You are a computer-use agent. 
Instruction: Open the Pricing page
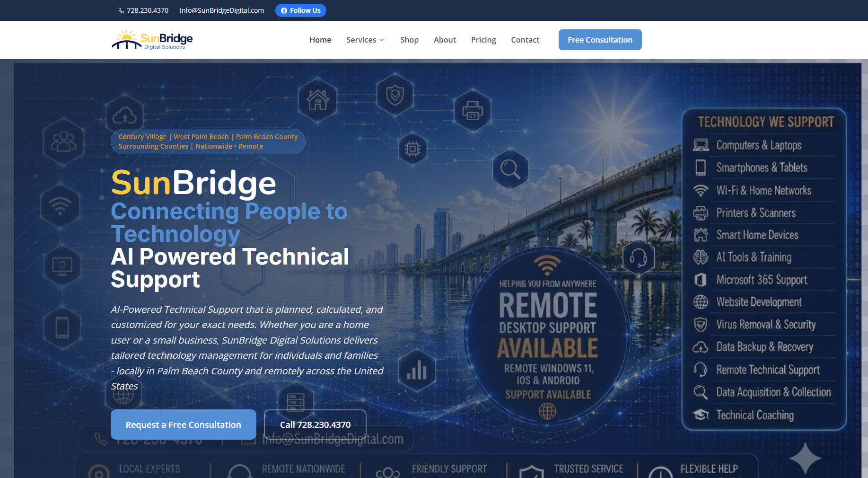click(483, 40)
